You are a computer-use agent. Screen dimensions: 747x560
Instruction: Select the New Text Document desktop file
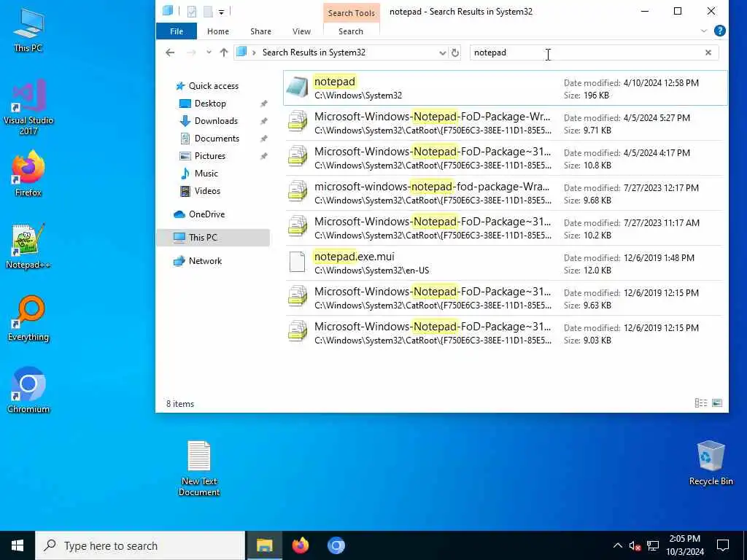coord(199,469)
